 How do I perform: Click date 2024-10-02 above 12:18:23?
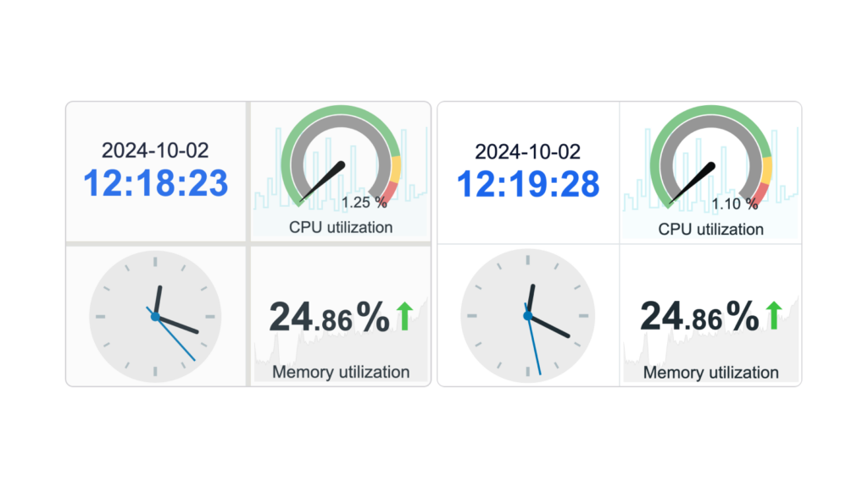[x=155, y=151]
